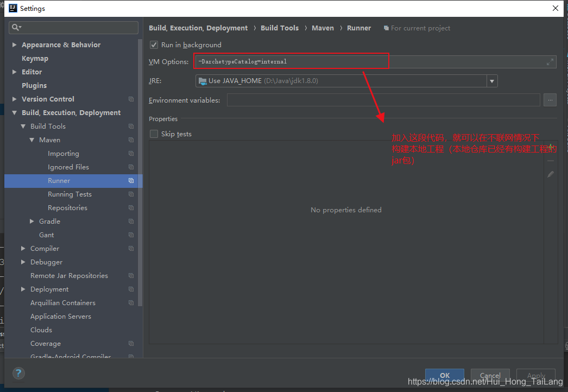
Task: Open Arquillian Containers settings
Action: (x=63, y=303)
